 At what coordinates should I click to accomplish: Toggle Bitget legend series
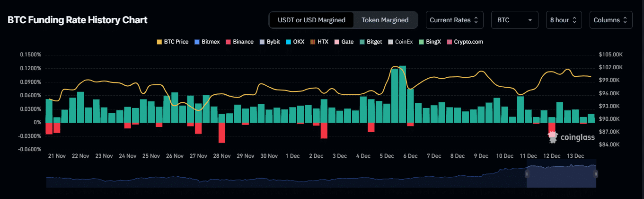(371, 42)
